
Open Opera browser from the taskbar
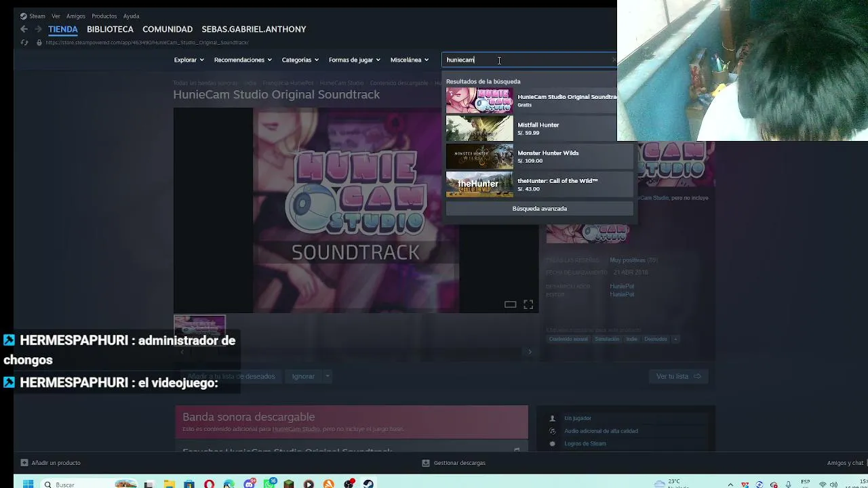209,484
